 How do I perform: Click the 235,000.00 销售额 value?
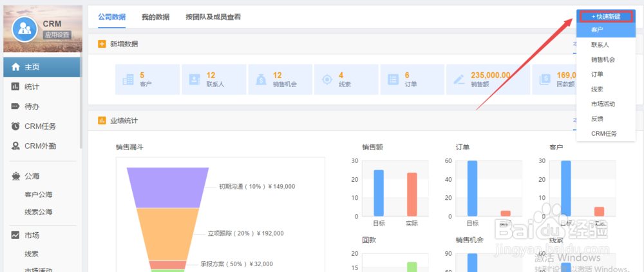coord(490,75)
